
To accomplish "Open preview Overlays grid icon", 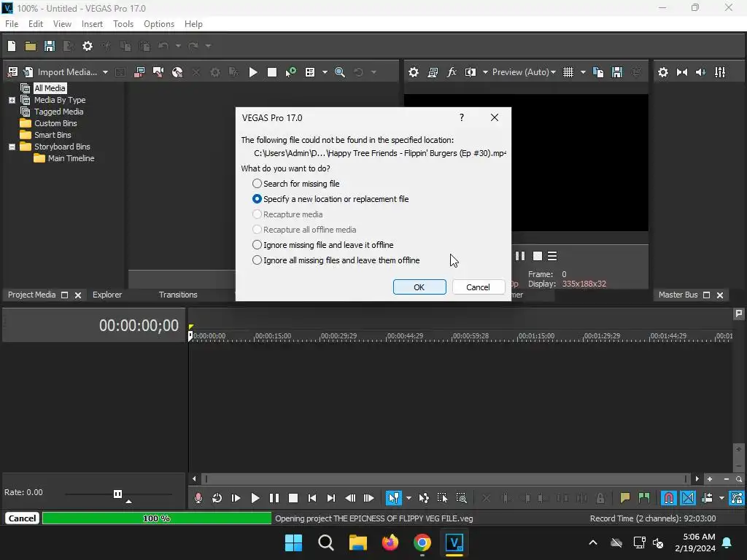I will [x=568, y=72].
